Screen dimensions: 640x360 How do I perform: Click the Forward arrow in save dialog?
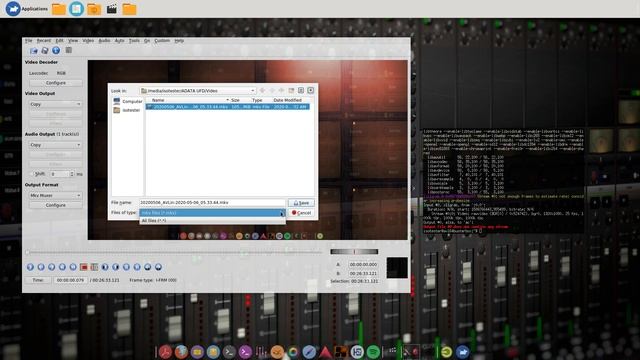point(272,90)
